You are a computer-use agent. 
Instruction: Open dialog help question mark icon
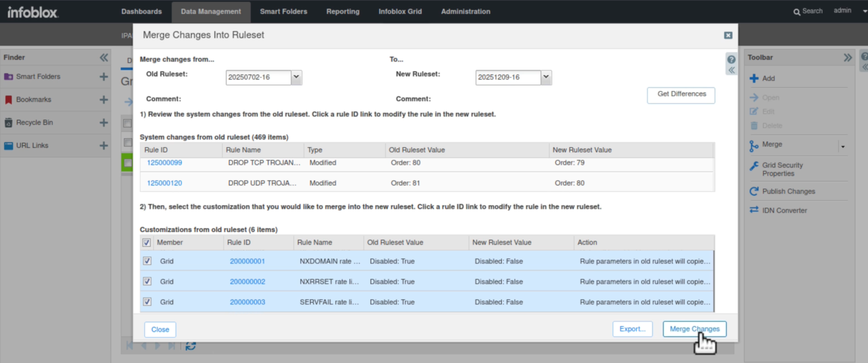731,60
